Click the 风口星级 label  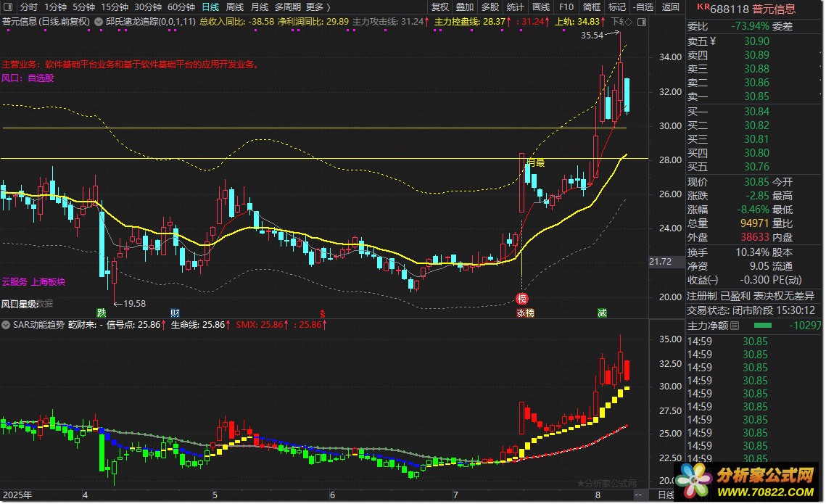pyautogui.click(x=18, y=304)
